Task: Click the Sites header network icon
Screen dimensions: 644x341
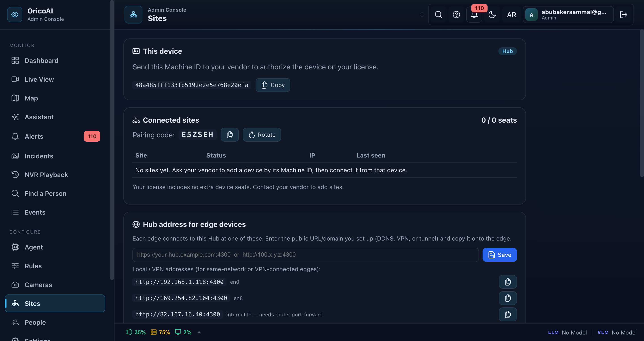Action: (133, 15)
